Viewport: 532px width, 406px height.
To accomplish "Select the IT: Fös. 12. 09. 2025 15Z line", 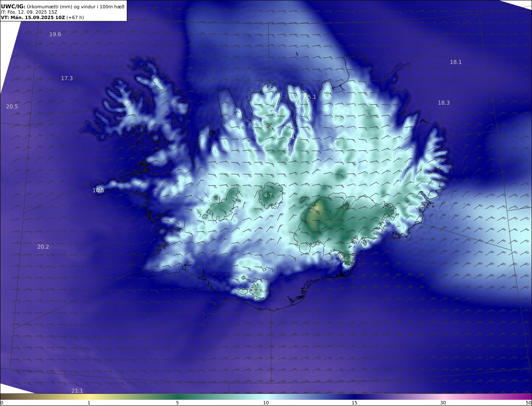I will 29,12.
